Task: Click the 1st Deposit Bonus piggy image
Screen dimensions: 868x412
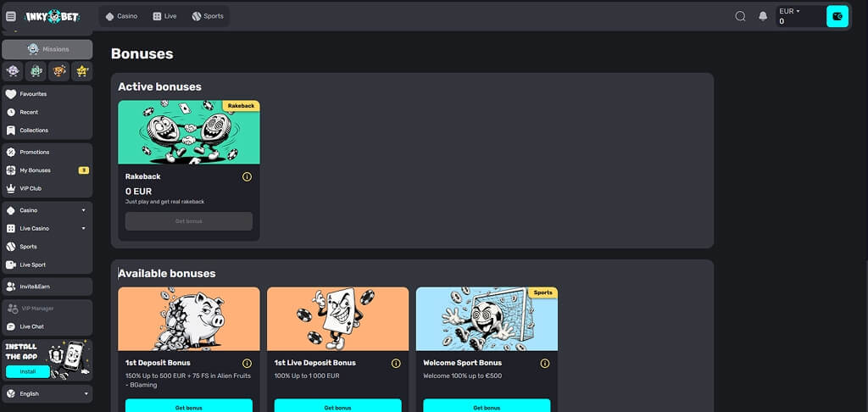Action: (189, 319)
